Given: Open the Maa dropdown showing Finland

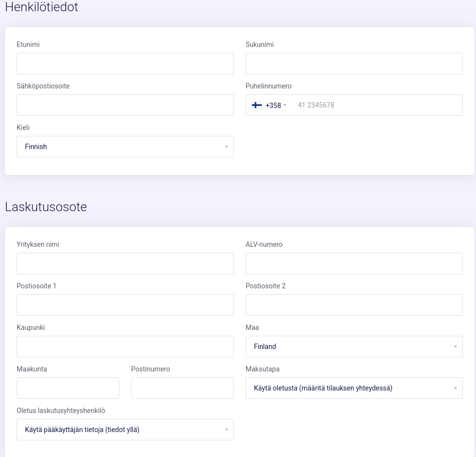Looking at the screenshot, I should [354, 347].
